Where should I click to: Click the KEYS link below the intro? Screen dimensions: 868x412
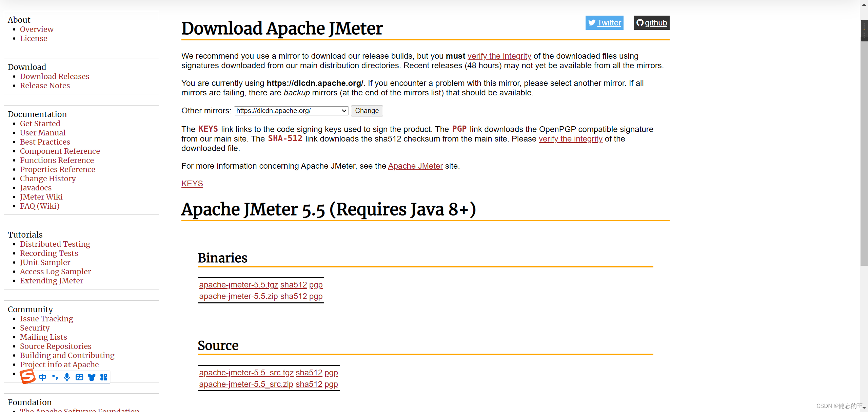[192, 184]
